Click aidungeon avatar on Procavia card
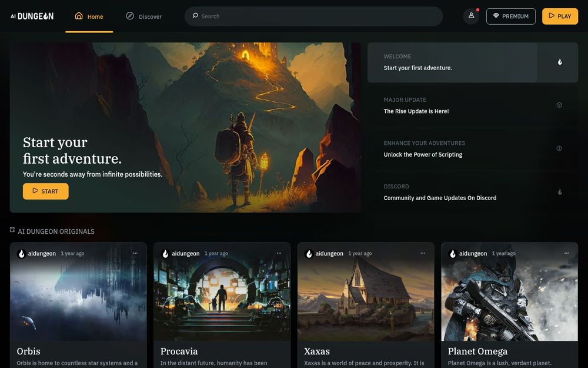 pyautogui.click(x=165, y=254)
